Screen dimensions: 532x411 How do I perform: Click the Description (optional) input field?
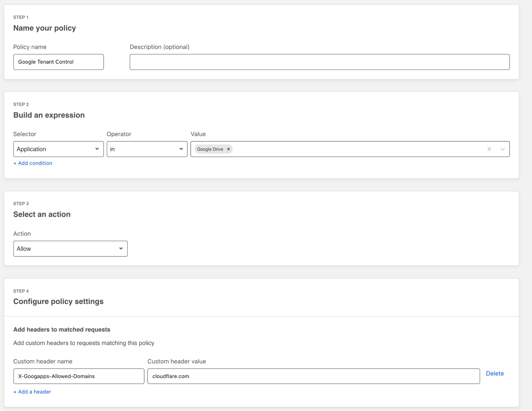click(x=320, y=62)
